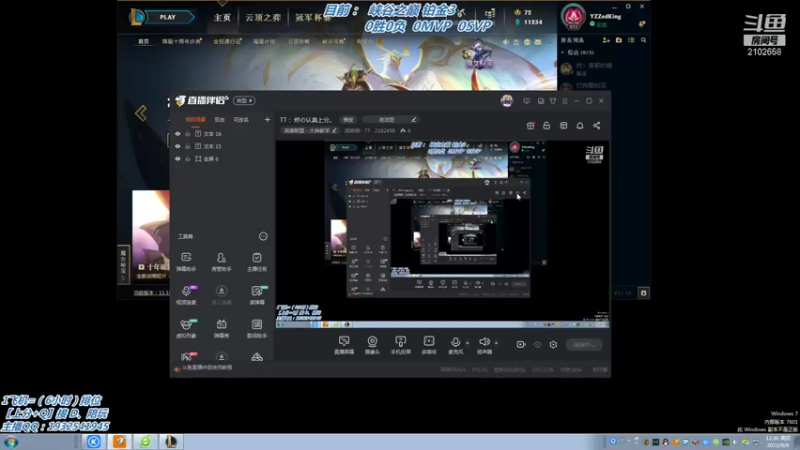Toggle visibility of 文本 16 layer
The width and height of the screenshot is (800, 450).
[x=178, y=134]
